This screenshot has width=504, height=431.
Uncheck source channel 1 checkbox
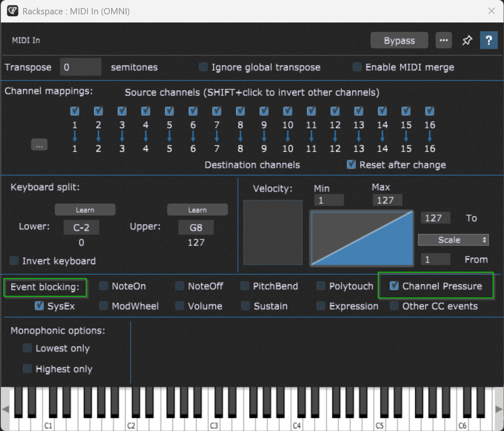(x=75, y=111)
